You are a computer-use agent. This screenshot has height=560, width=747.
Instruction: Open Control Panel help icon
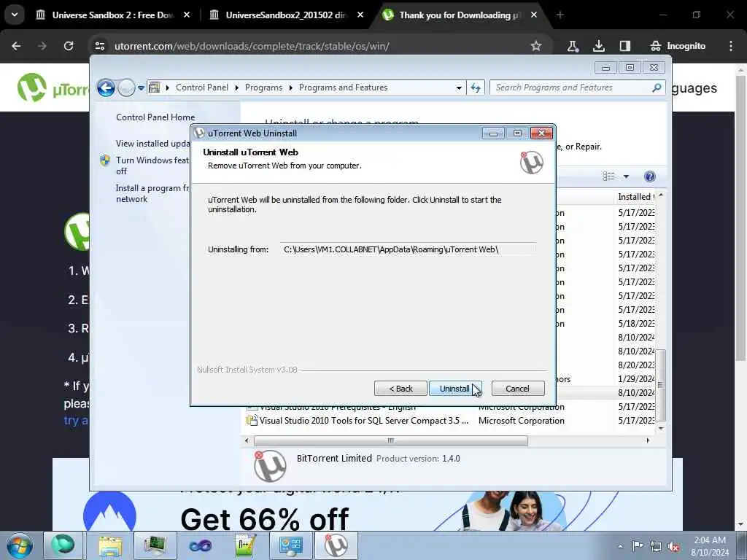tap(649, 176)
